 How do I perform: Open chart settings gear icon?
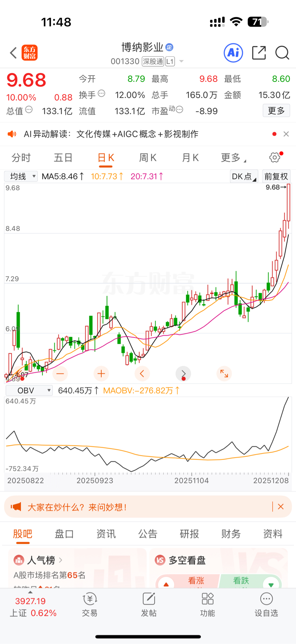point(274,157)
